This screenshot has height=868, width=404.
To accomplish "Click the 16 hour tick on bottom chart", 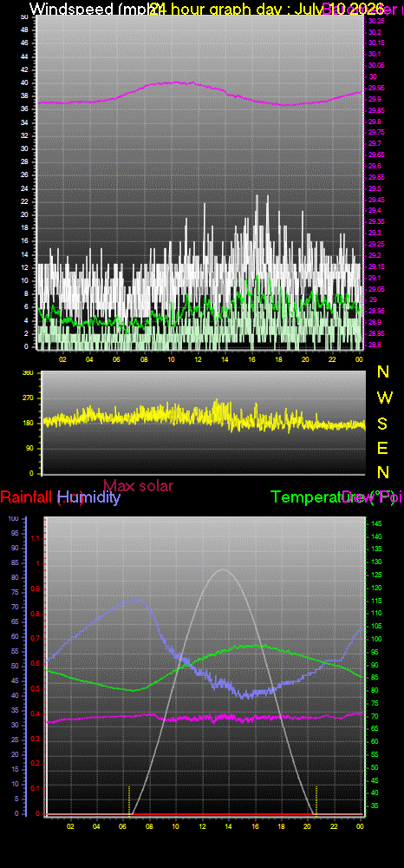I will point(255,826).
